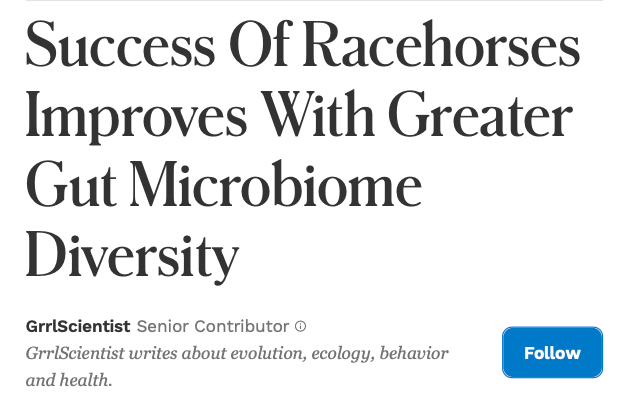Image resolution: width=626 pixels, height=402 pixels.
Task: Click the bio text 'and health.'
Action: click(x=68, y=380)
